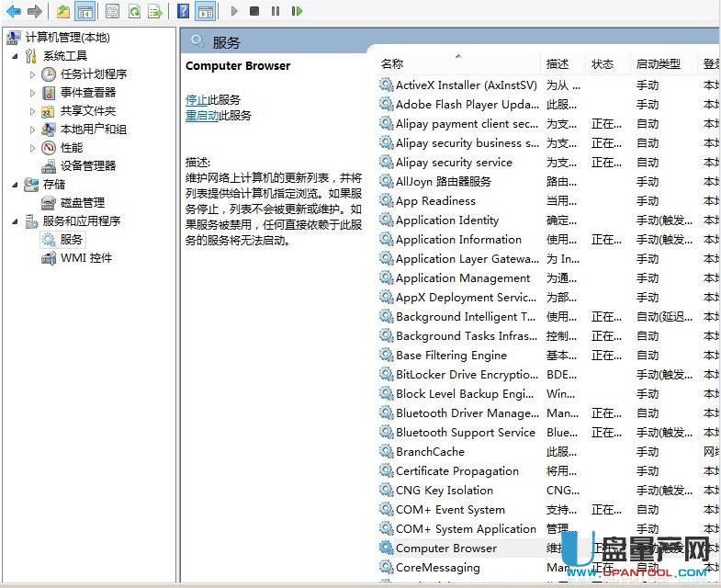Select 计算机管理(本地) root node

[x=68, y=38]
